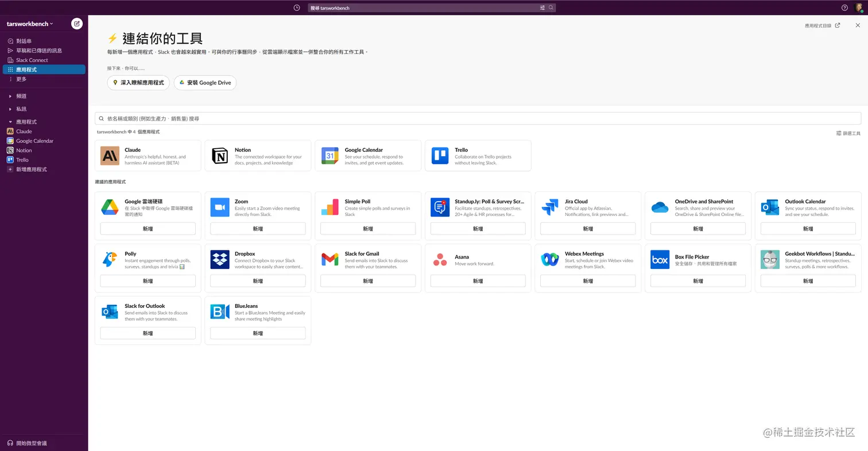Image resolution: width=868 pixels, height=451 pixels.
Task: Focus the top tarsworkbench search bar
Action: click(x=432, y=8)
